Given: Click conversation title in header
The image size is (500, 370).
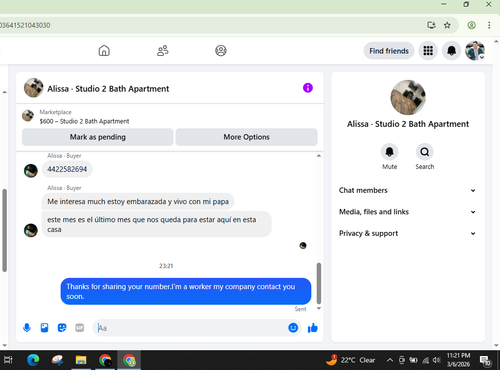Looking at the screenshot, I should (108, 89).
